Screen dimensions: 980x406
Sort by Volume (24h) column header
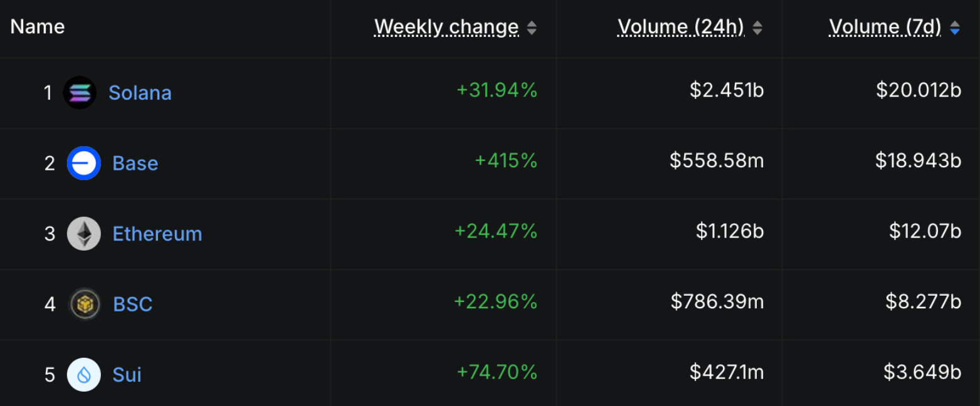[x=681, y=27]
